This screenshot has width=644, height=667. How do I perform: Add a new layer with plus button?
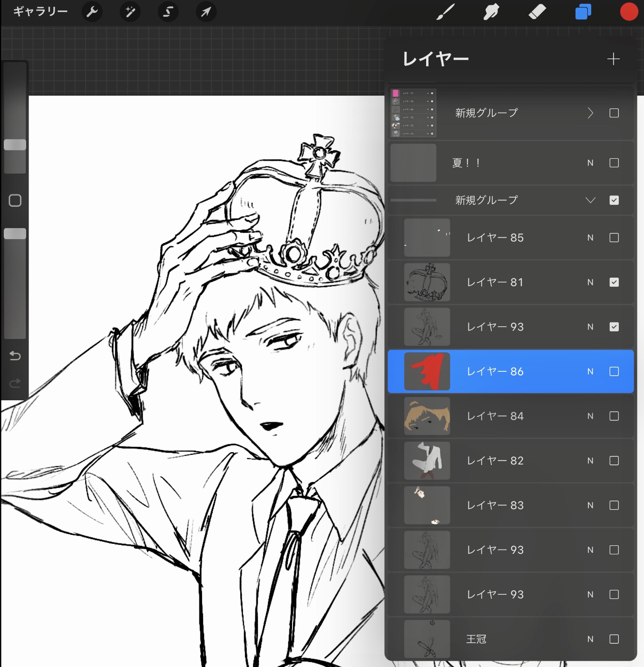tap(613, 59)
